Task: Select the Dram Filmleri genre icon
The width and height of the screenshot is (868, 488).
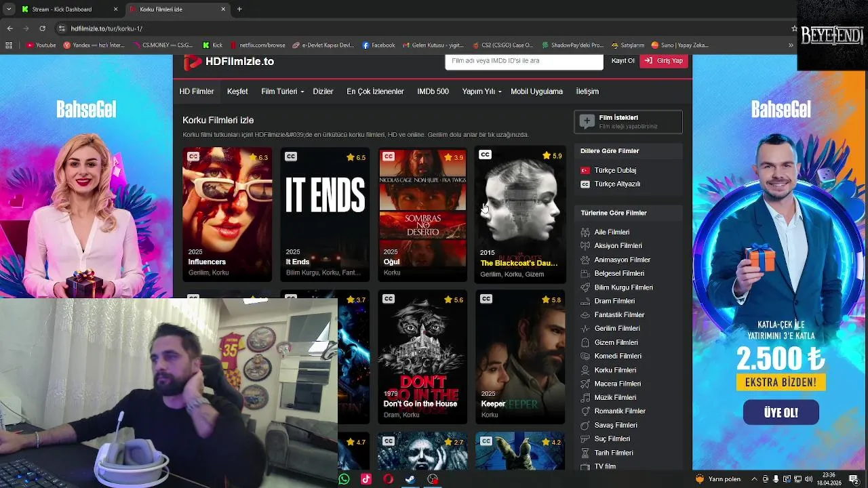Action: point(585,301)
